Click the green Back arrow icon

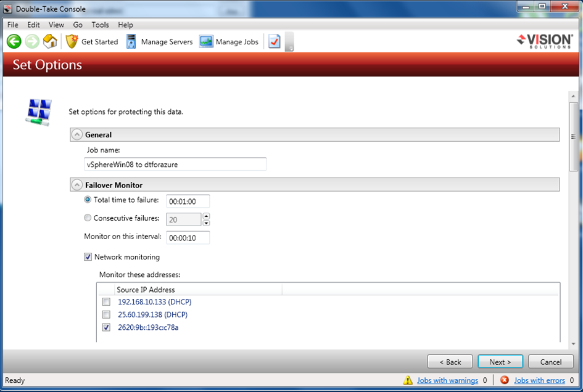[x=14, y=41]
